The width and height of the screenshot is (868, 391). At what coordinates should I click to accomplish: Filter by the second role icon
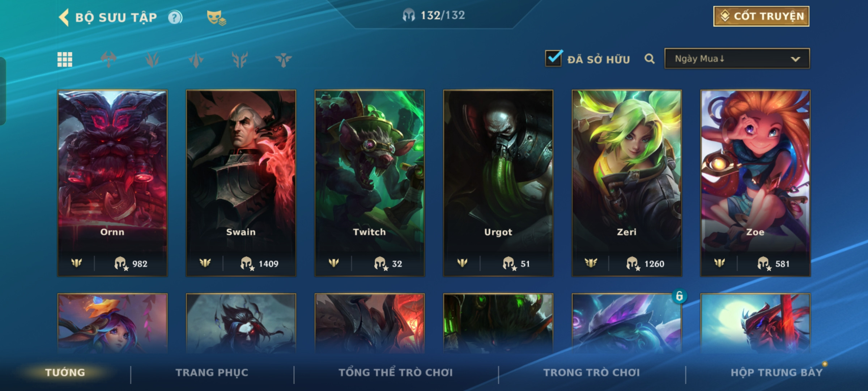click(152, 59)
